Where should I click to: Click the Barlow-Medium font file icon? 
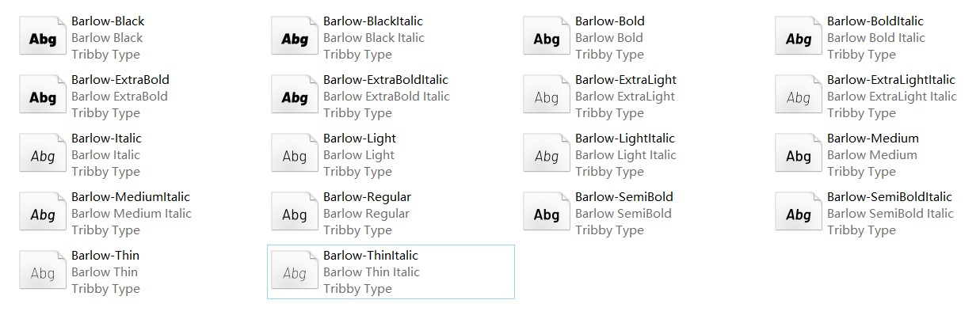click(799, 155)
